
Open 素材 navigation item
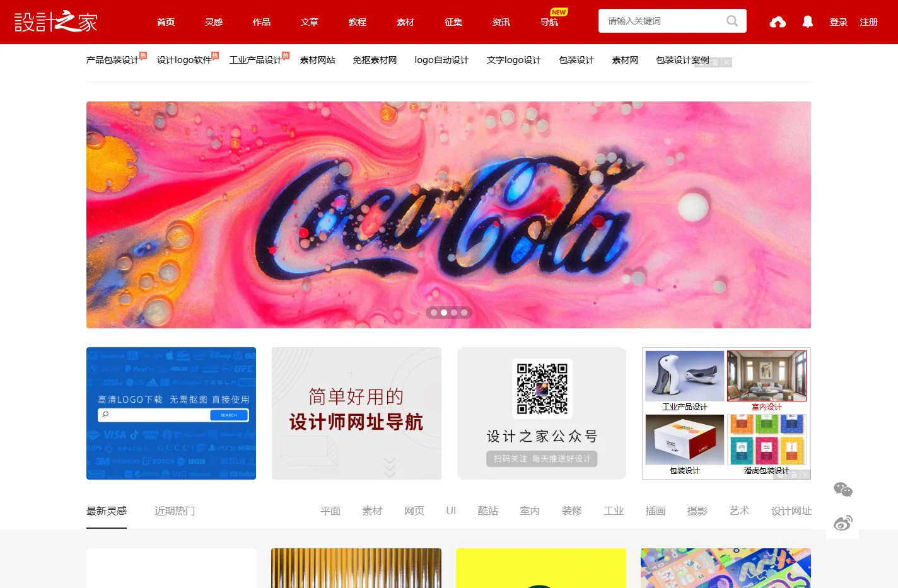pyautogui.click(x=405, y=22)
